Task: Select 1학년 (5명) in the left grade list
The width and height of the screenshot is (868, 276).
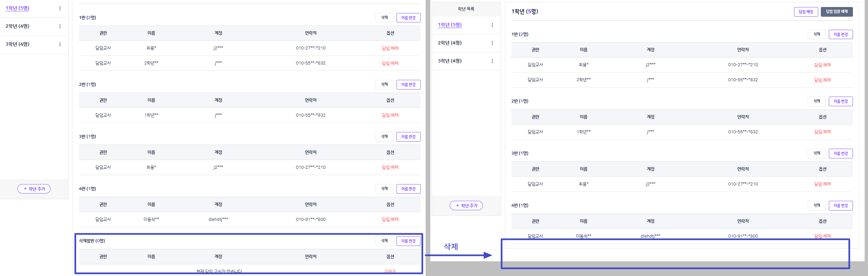Action: [17, 8]
